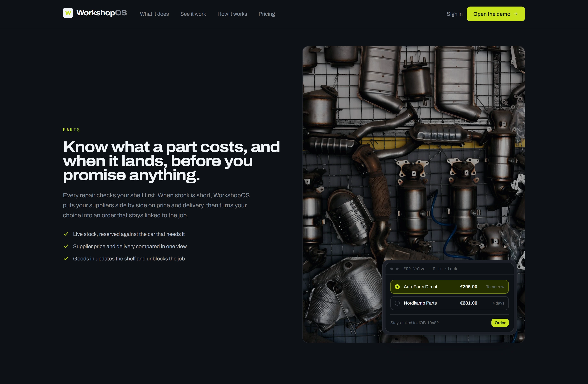Click the arrow in Open the demo button
This screenshot has height=384, width=588.
[516, 14]
